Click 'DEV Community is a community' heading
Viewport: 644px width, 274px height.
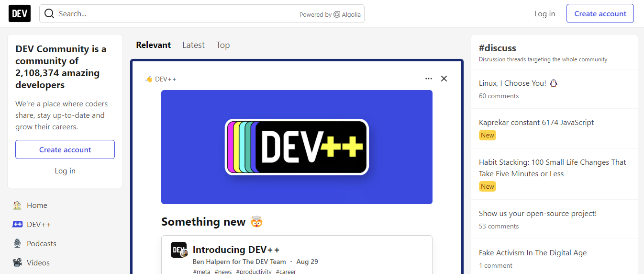61,67
